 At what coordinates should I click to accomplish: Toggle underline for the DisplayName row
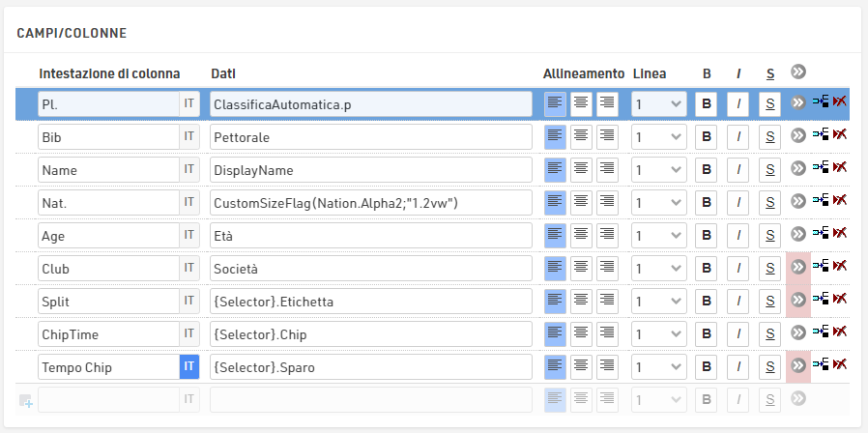(x=770, y=170)
